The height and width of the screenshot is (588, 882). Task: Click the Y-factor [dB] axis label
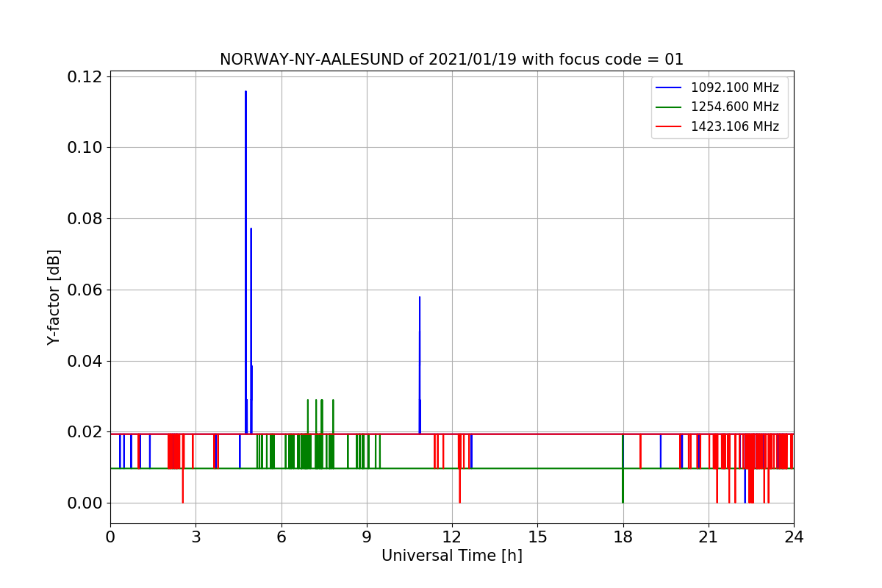point(54,297)
